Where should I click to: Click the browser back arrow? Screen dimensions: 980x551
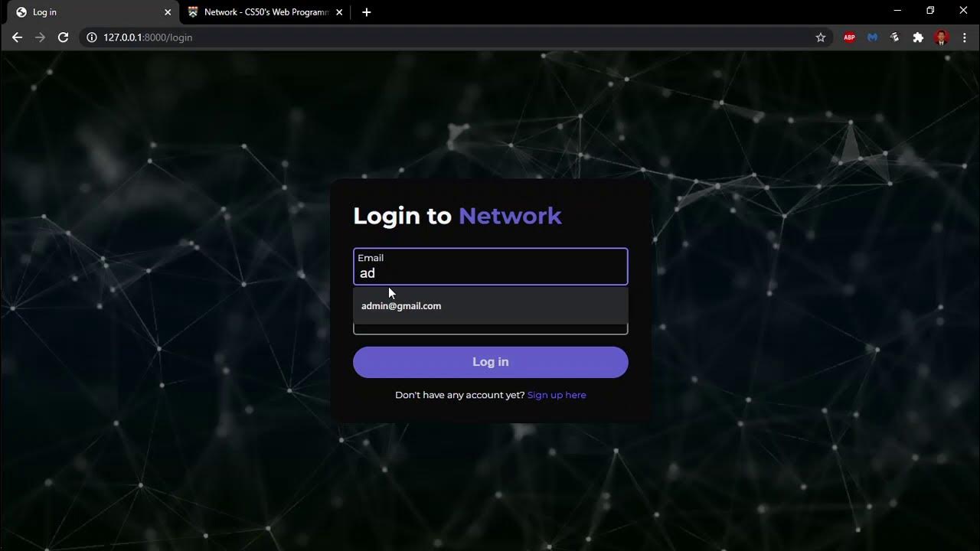click(17, 37)
